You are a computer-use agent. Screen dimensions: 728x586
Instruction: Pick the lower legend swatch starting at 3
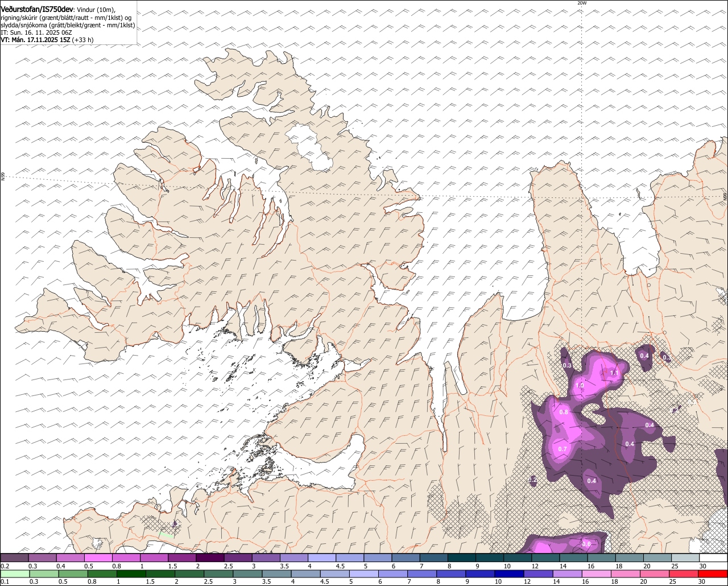coord(247,573)
